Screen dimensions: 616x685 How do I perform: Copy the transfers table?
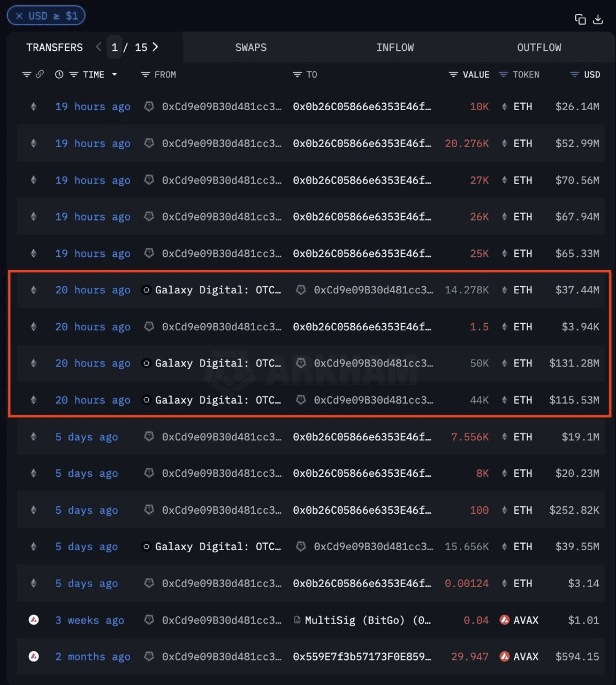pos(580,19)
